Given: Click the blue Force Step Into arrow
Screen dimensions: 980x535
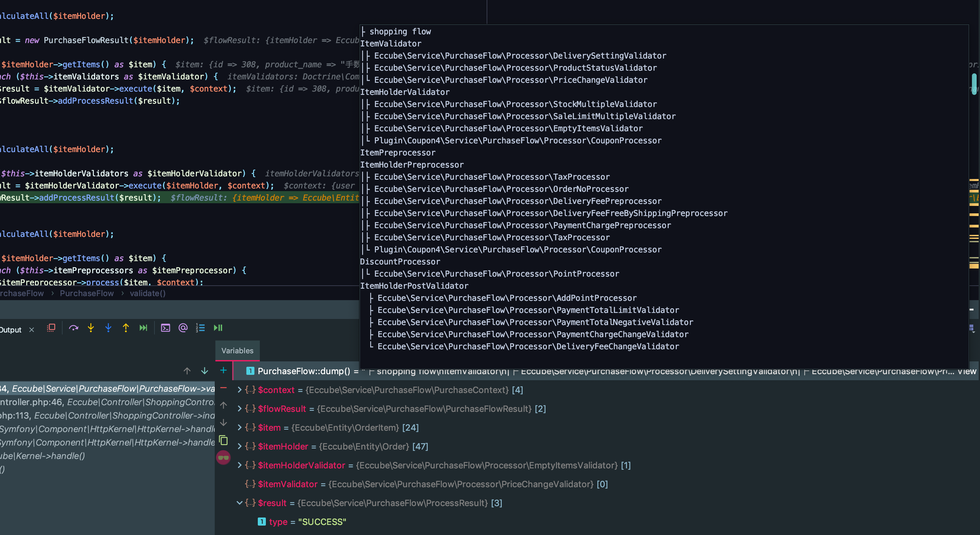Looking at the screenshot, I should [108, 328].
